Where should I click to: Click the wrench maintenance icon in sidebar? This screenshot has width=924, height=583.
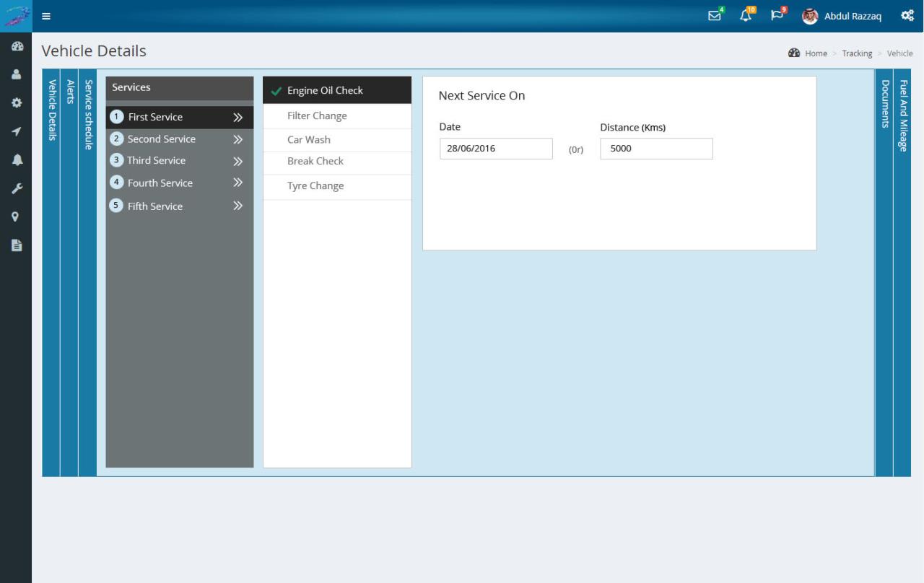click(x=16, y=188)
